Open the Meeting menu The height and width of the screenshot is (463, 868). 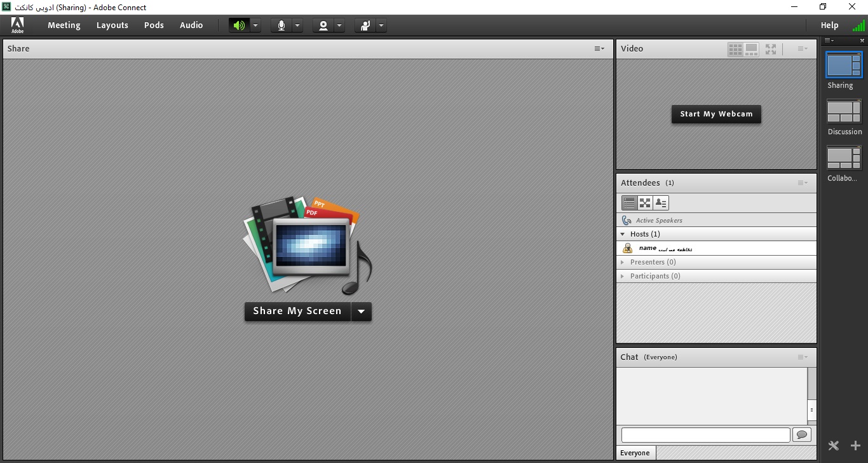(64, 25)
